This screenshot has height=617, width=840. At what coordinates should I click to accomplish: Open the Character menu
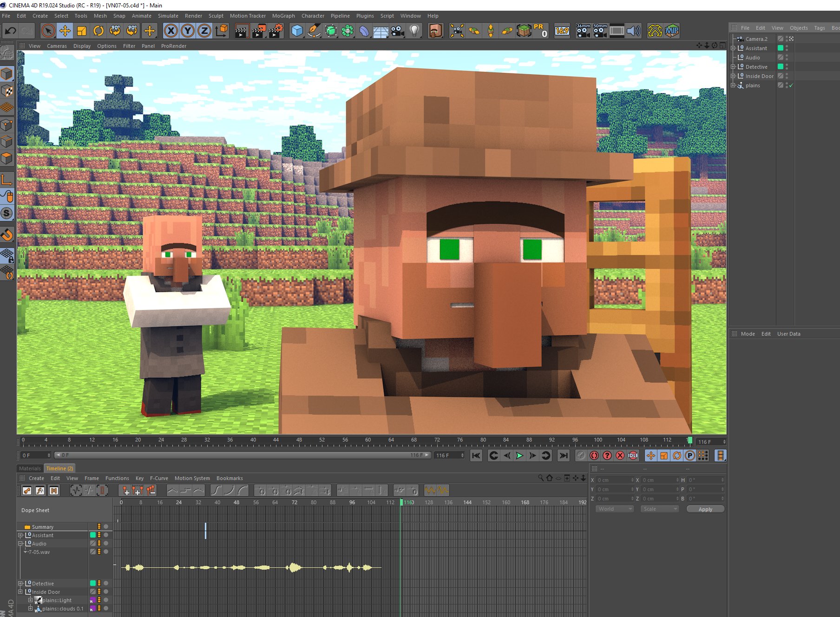pyautogui.click(x=313, y=16)
